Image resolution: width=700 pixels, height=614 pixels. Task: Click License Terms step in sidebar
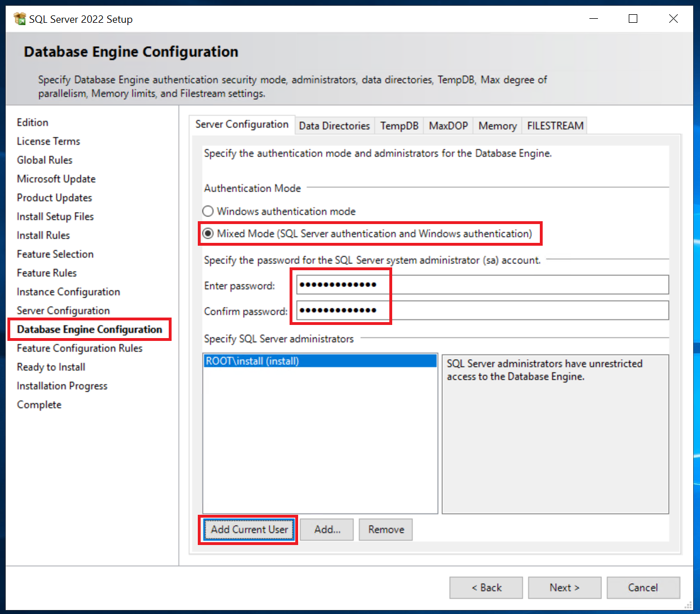pyautogui.click(x=48, y=141)
